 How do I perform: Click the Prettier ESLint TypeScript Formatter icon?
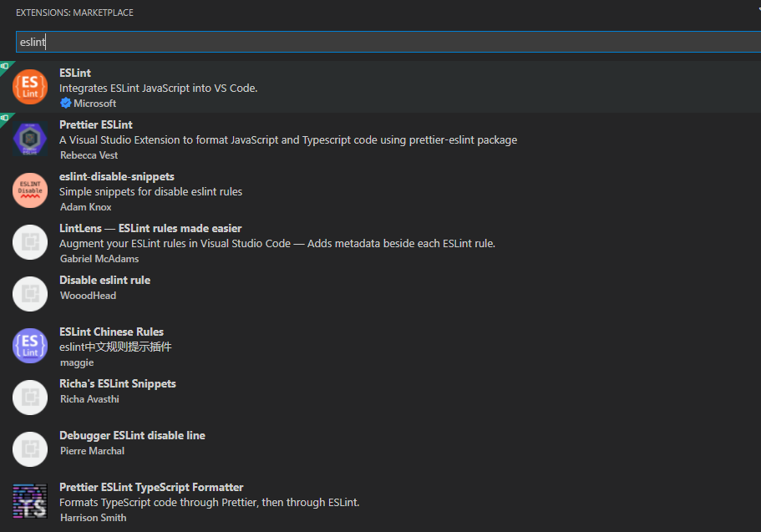30,500
